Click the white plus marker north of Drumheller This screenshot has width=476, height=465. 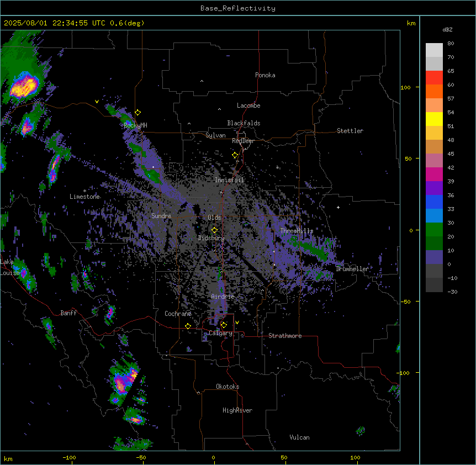click(338, 207)
